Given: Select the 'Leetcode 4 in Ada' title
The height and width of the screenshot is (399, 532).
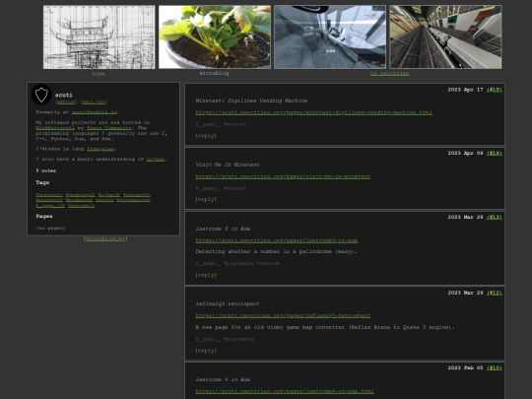Looking at the screenshot, I should tap(223, 379).
